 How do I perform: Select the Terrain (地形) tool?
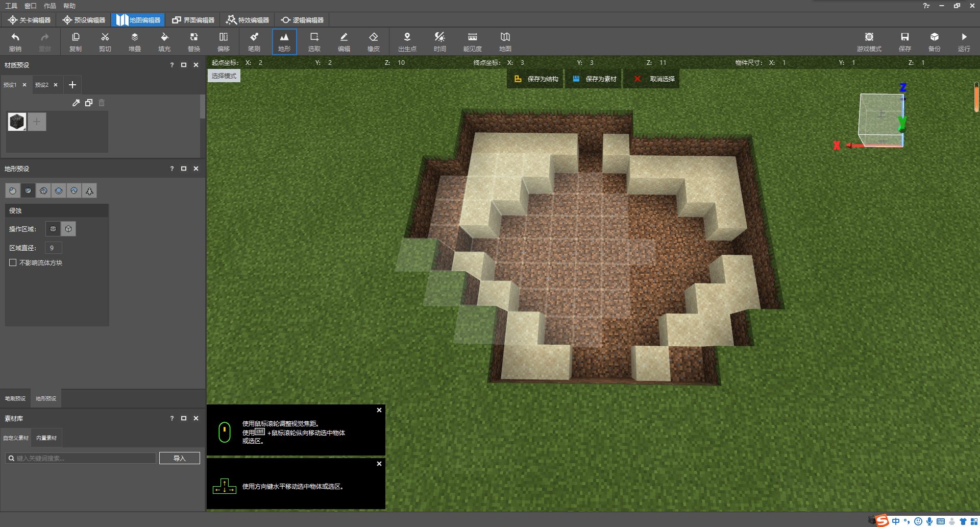pyautogui.click(x=284, y=42)
